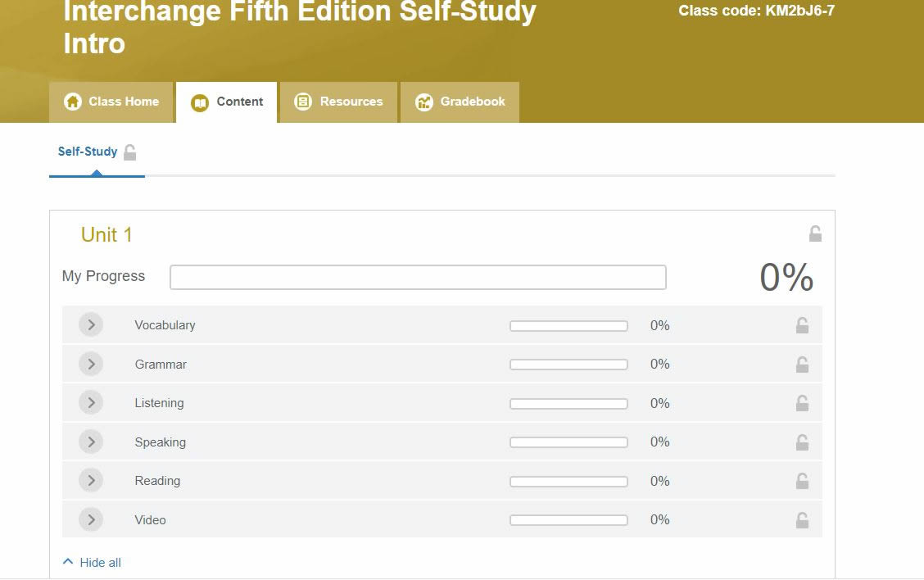This screenshot has height=580, width=924.
Task: Click the Hide all link
Action: click(x=100, y=563)
